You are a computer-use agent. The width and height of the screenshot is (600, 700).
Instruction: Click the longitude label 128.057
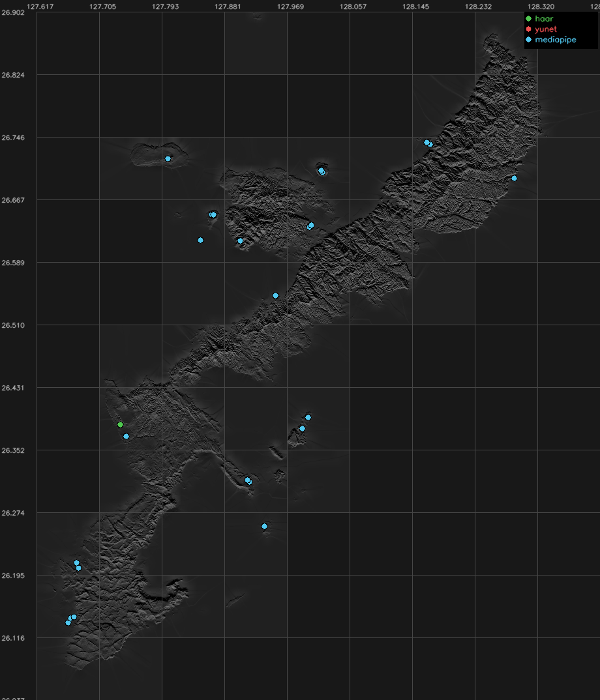point(353,7)
